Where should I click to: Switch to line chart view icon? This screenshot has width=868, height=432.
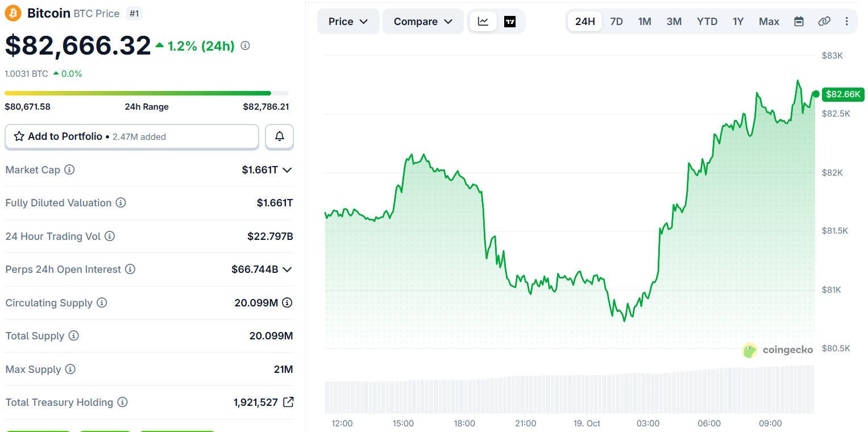tap(483, 22)
